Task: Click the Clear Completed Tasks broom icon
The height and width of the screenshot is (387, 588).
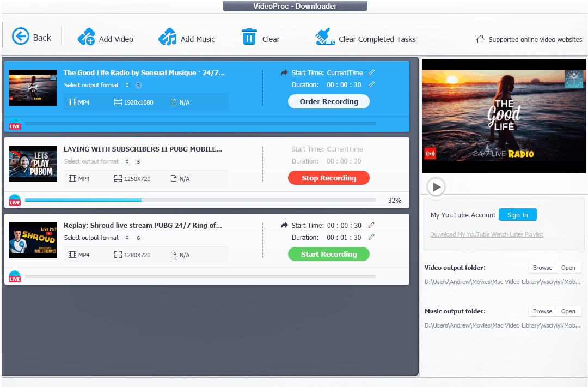Action: (322, 37)
